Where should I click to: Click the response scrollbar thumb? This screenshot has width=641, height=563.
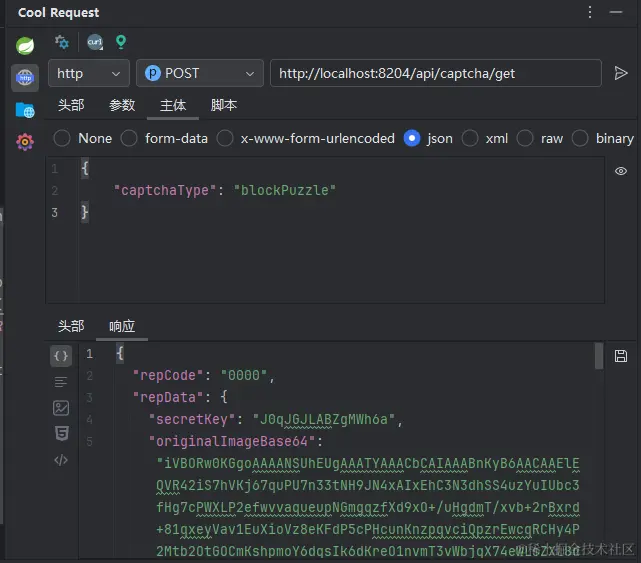(599, 356)
